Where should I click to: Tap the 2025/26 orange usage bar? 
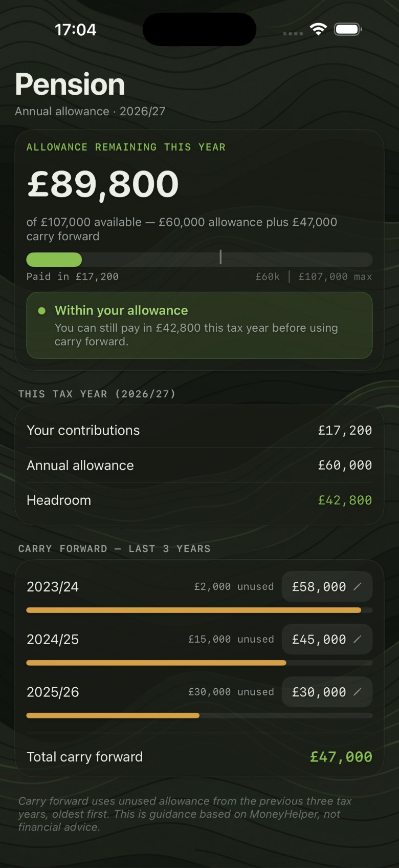pyautogui.click(x=113, y=715)
